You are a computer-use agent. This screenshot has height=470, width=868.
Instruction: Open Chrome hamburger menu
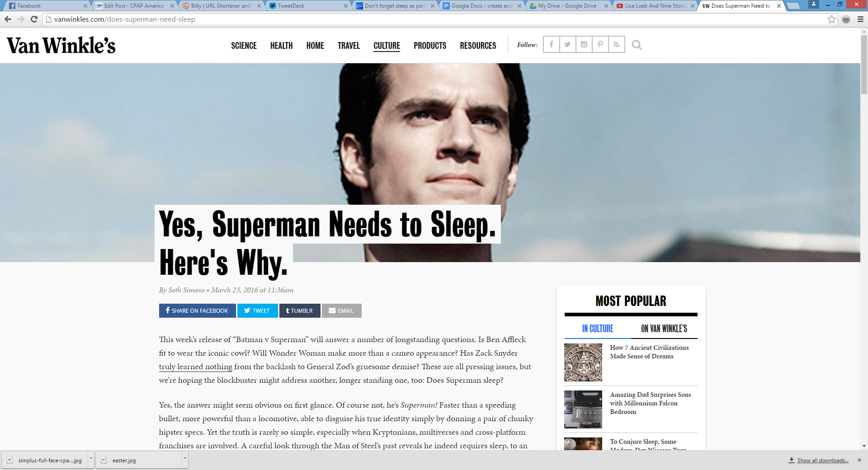860,19
